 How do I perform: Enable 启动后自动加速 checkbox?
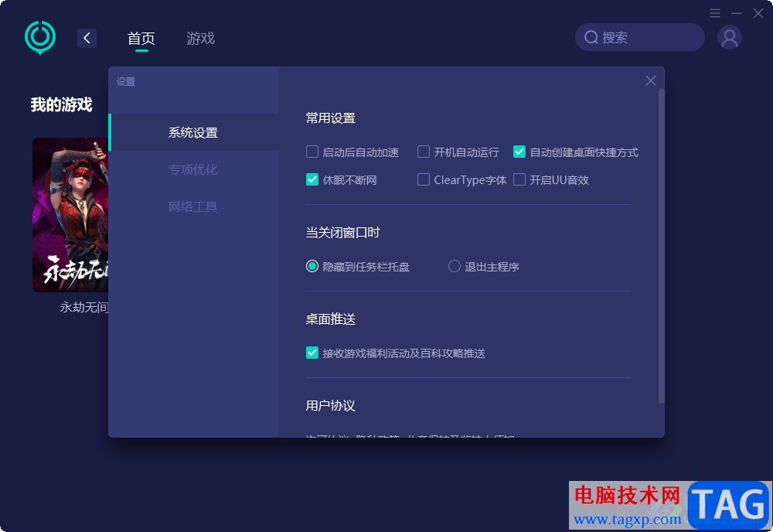coord(312,152)
